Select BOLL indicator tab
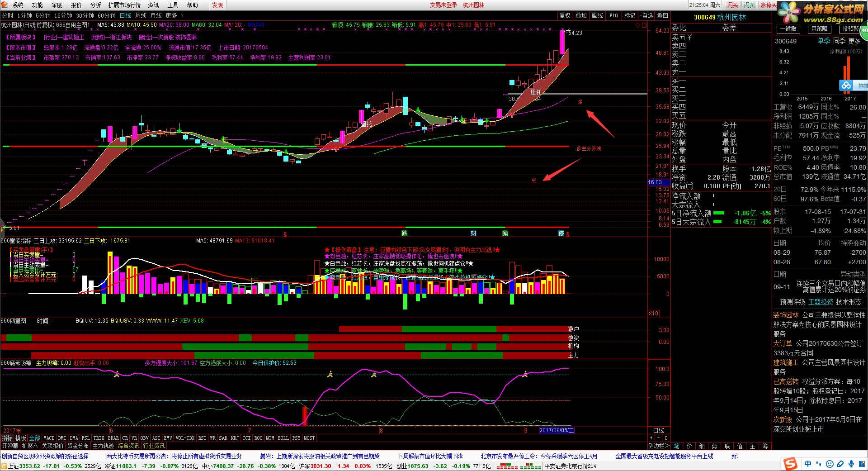868x471 pixels. (x=283, y=438)
